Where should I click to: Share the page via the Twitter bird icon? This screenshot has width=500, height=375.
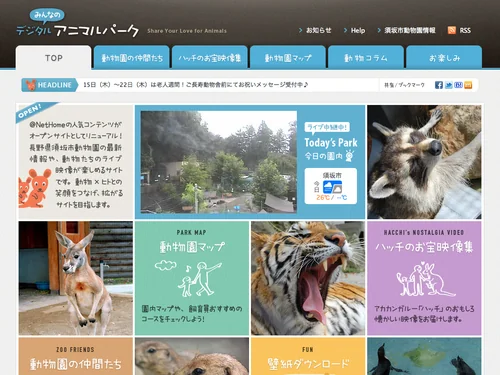coord(449,85)
